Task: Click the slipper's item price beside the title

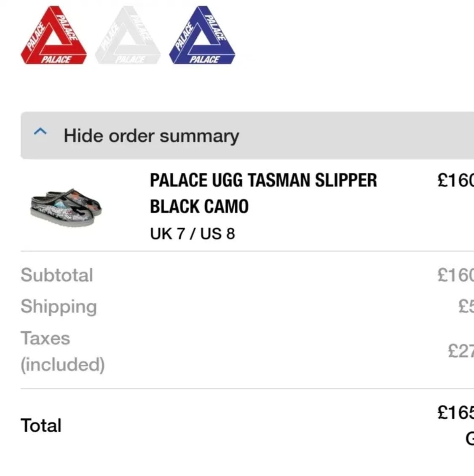Action: point(455,180)
